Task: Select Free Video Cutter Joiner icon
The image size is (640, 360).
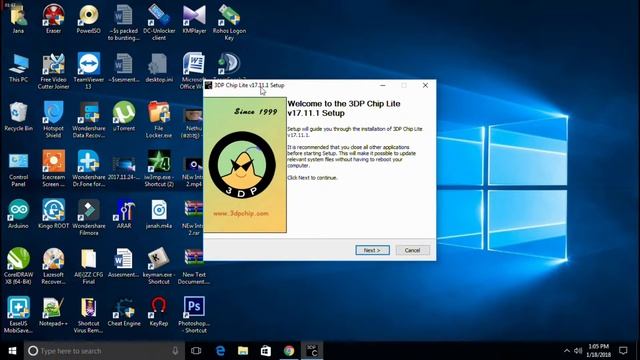Action: coord(53,71)
